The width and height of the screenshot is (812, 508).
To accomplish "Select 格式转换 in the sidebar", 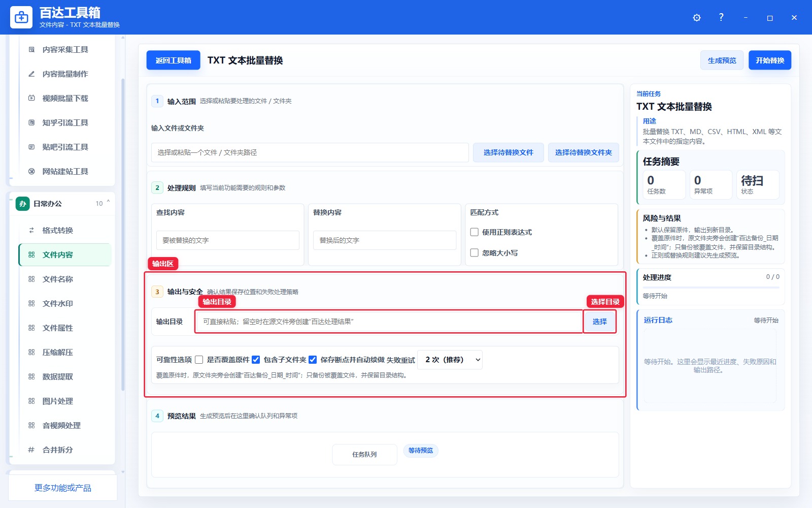I will click(65, 231).
